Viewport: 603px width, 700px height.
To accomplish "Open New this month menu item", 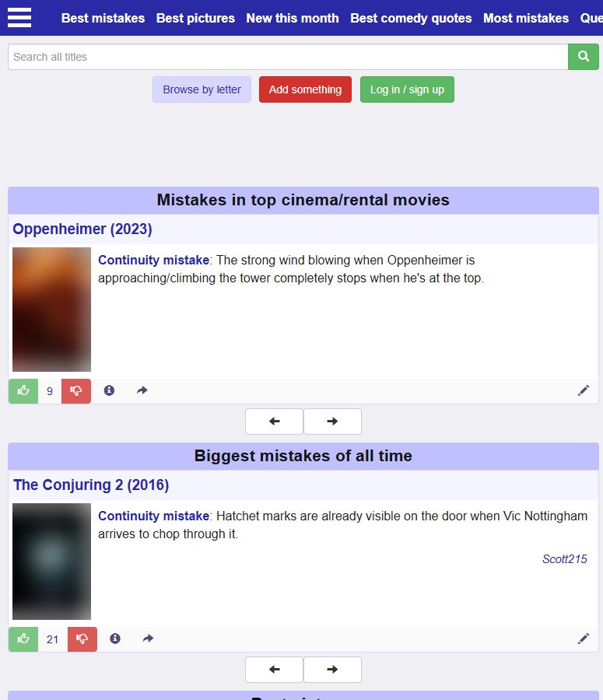I will 293,19.
